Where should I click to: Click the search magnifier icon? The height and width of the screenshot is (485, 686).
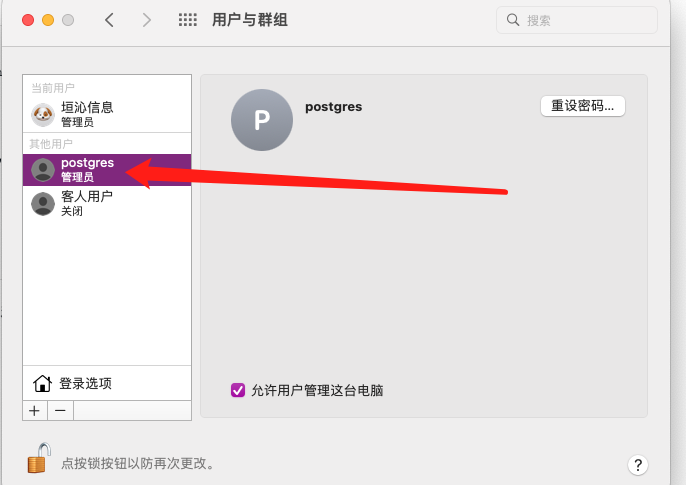tap(512, 20)
